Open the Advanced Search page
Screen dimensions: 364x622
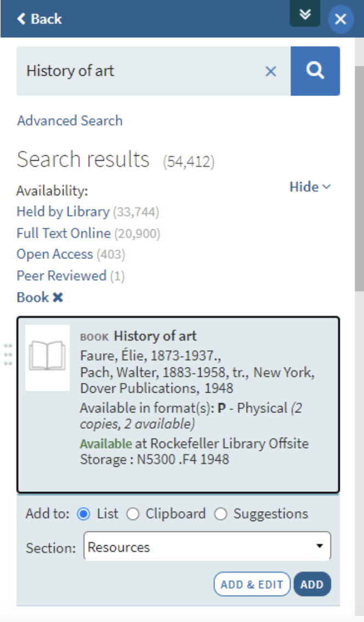[69, 120]
